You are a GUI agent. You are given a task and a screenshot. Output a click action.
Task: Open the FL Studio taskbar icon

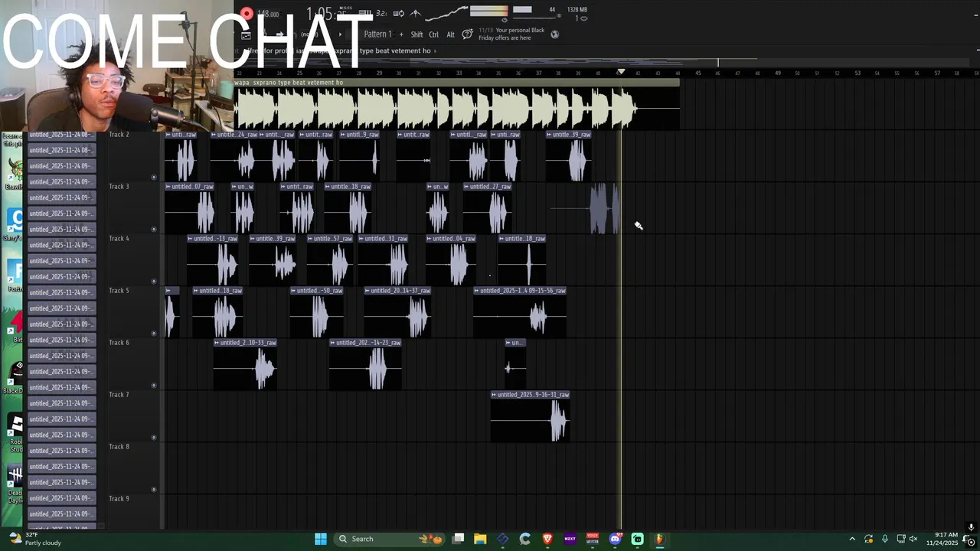(659, 539)
